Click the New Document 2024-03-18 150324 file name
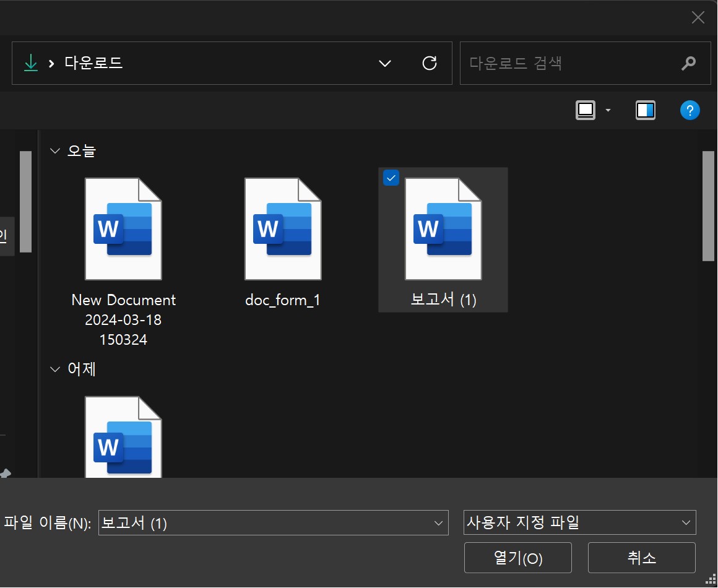 (x=123, y=319)
